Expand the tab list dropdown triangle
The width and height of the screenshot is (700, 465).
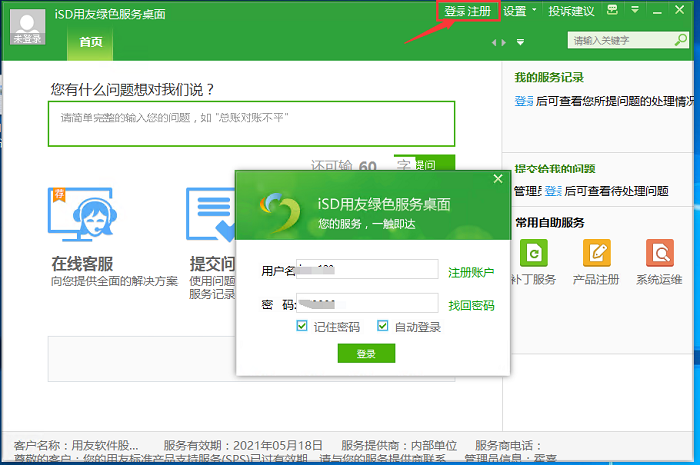coord(520,42)
